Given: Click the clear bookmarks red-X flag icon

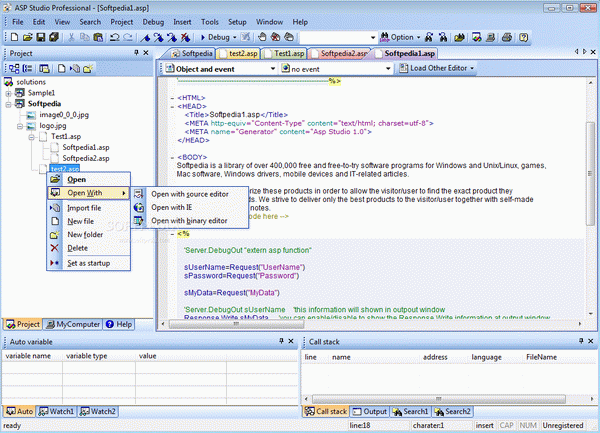Looking at the screenshot, I should click(x=186, y=37).
